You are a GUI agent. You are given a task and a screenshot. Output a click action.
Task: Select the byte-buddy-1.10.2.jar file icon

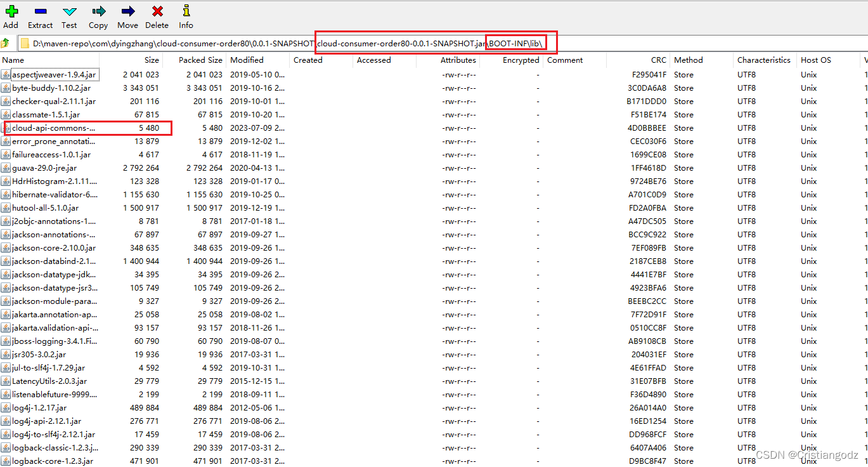6,88
